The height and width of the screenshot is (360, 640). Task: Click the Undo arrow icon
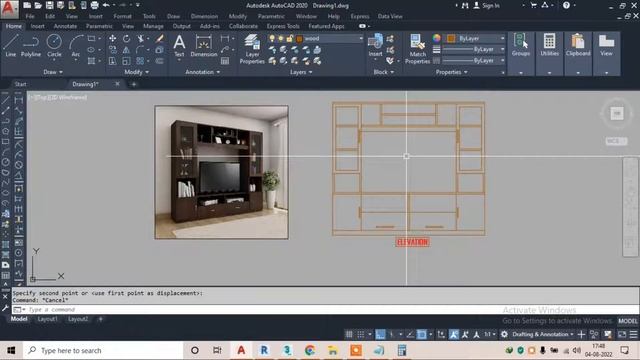[106, 5]
